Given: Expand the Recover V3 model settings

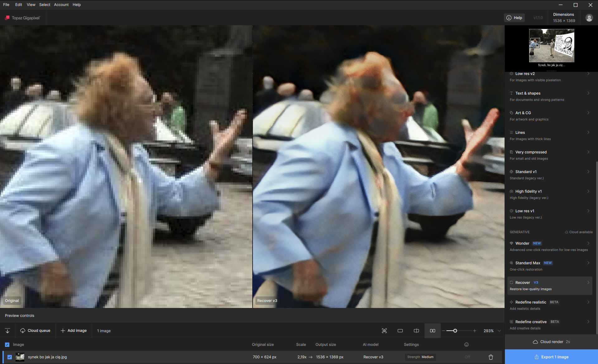Looking at the screenshot, I should (588, 283).
